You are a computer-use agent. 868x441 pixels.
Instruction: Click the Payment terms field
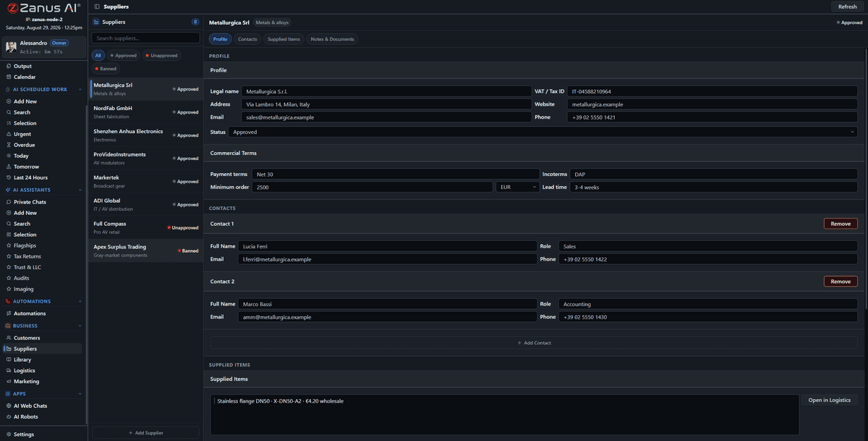click(x=395, y=174)
